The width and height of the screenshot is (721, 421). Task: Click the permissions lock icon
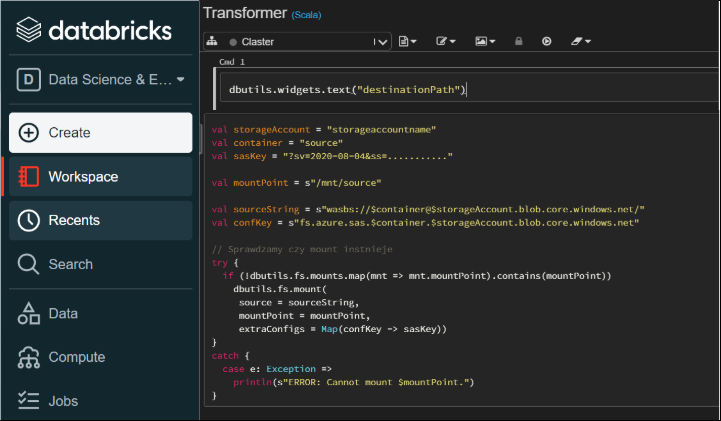[x=519, y=41]
